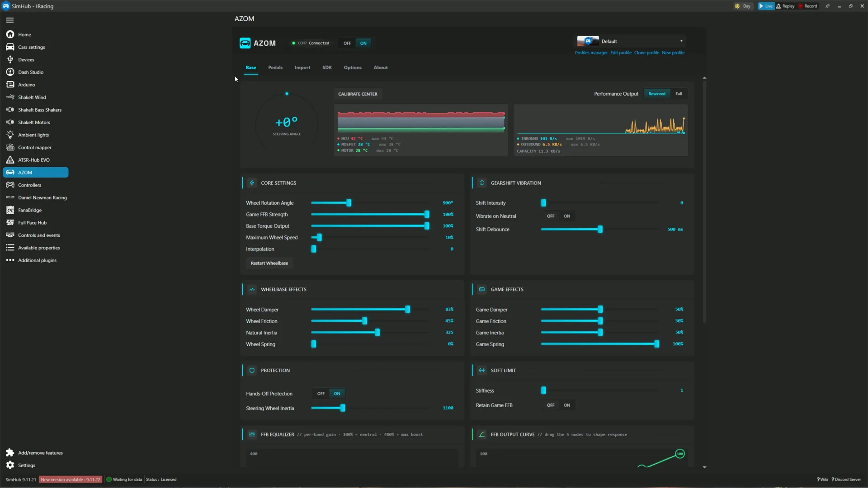Switch to the Options tab
The width and height of the screenshot is (868, 488).
point(353,68)
